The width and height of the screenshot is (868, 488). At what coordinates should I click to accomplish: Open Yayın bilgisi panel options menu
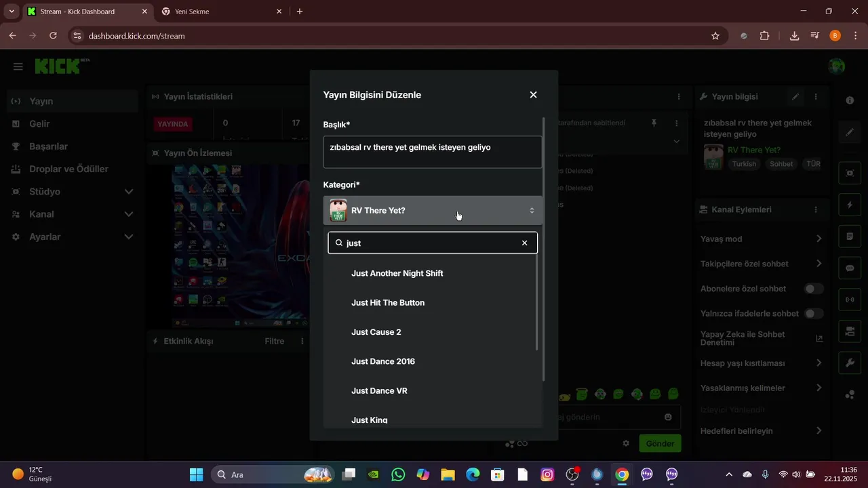816,97
